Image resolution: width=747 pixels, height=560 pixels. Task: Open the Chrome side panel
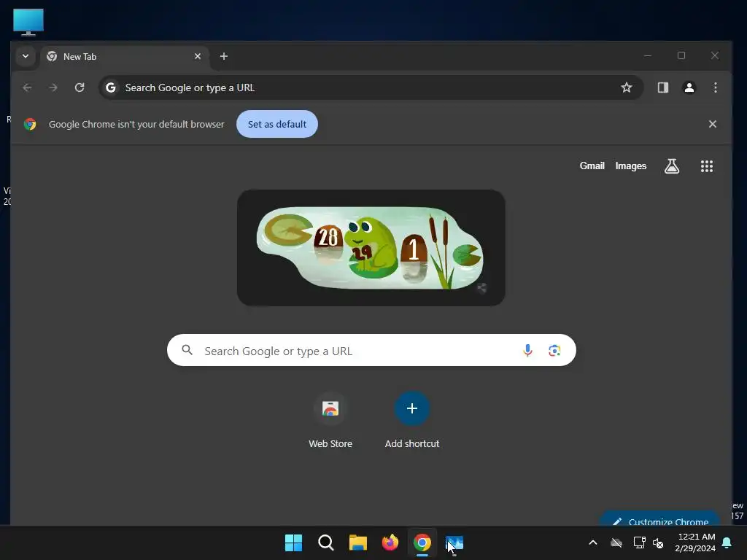(663, 87)
